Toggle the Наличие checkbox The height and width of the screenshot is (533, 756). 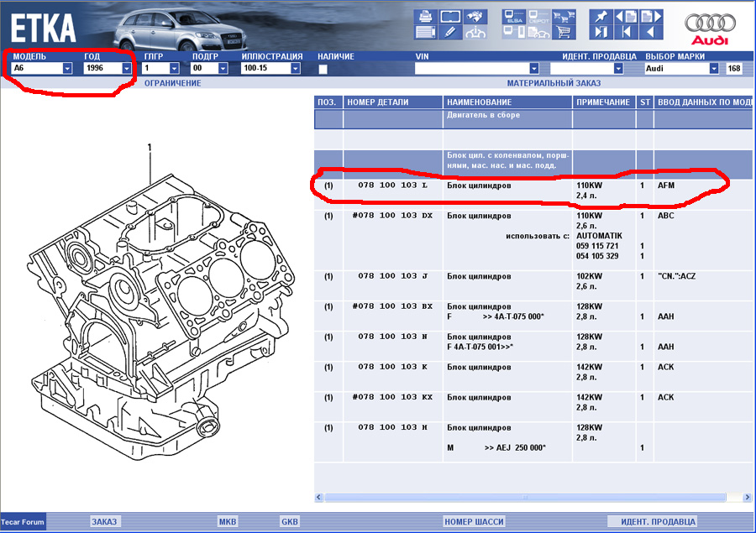[323, 69]
